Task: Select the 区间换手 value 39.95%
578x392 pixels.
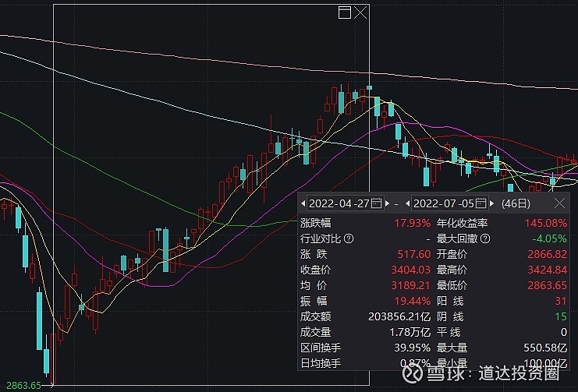Action: click(412, 348)
